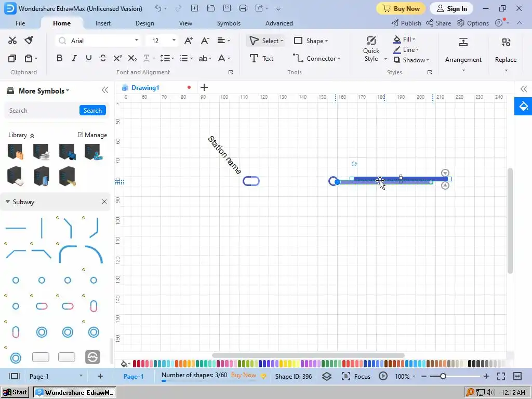Viewport: 532px width, 399px height.
Task: Toggle Strikethrough formatting
Action: pos(103,58)
